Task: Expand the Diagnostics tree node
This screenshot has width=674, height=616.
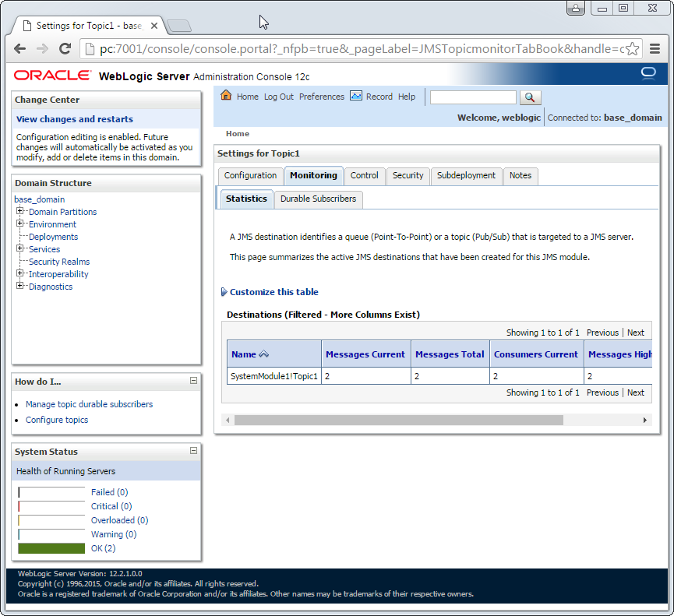Action: (19, 286)
